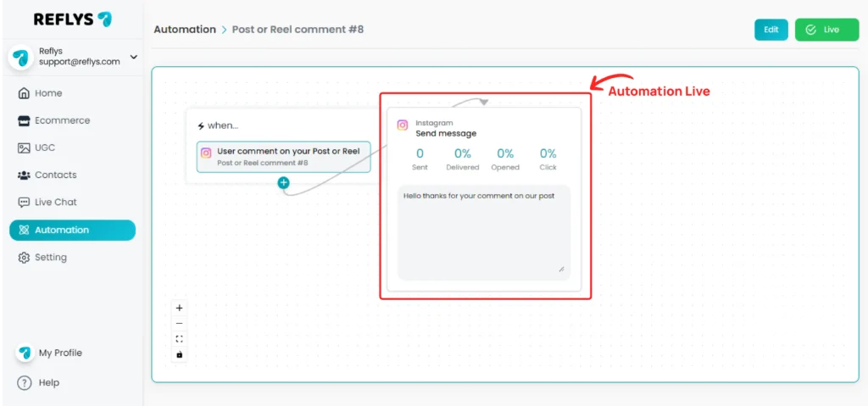Click the Contacts people icon

point(24,175)
